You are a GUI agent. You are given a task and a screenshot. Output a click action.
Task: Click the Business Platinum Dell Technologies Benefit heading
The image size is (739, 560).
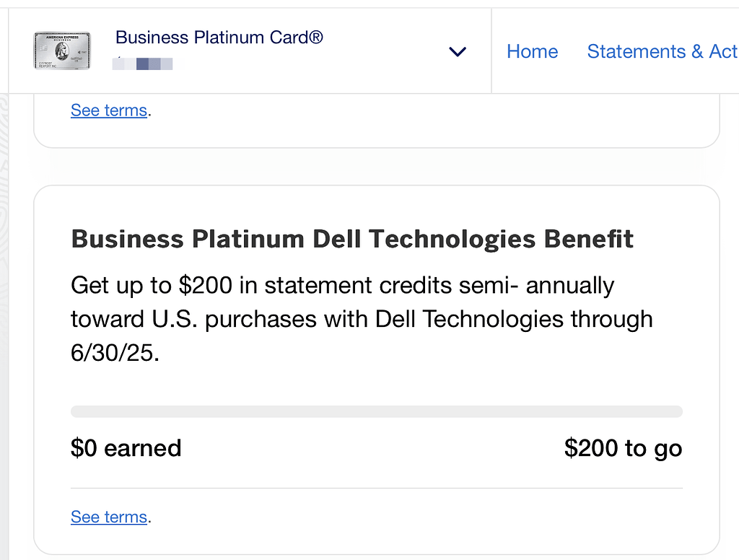(352, 239)
